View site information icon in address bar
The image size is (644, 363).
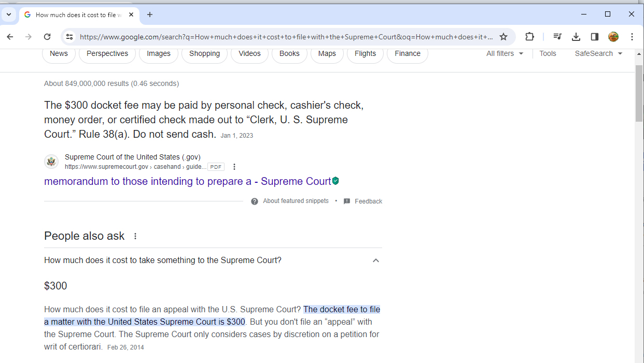point(69,37)
